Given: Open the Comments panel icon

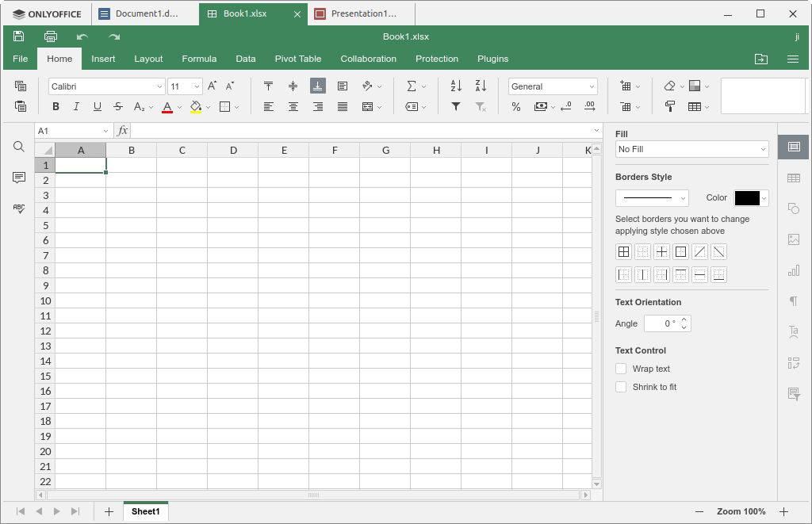Looking at the screenshot, I should pos(19,178).
